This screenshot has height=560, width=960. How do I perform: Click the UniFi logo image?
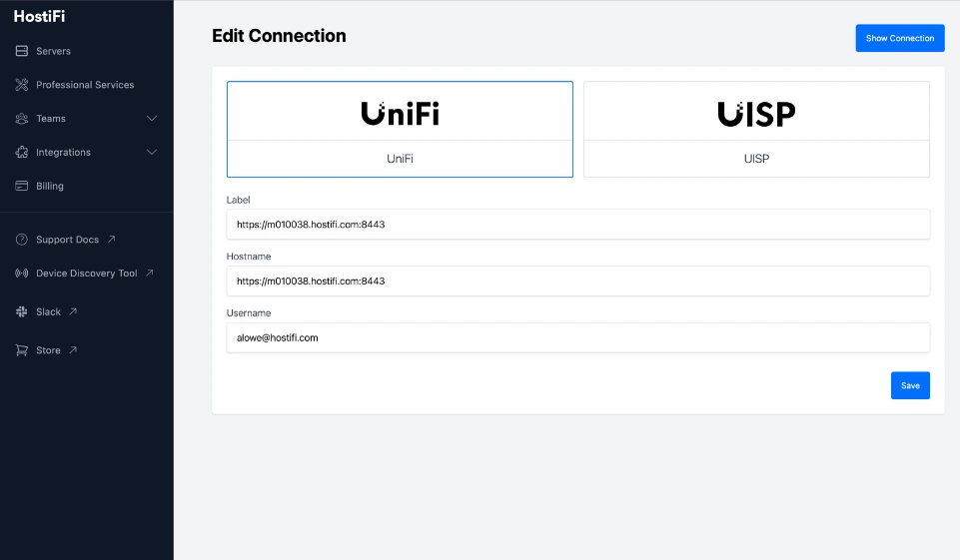point(400,113)
